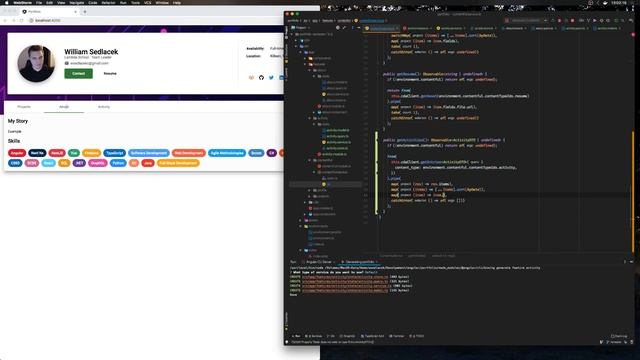This screenshot has height=360, width=640.
Task: Open the Help menu
Action: tap(177, 2)
